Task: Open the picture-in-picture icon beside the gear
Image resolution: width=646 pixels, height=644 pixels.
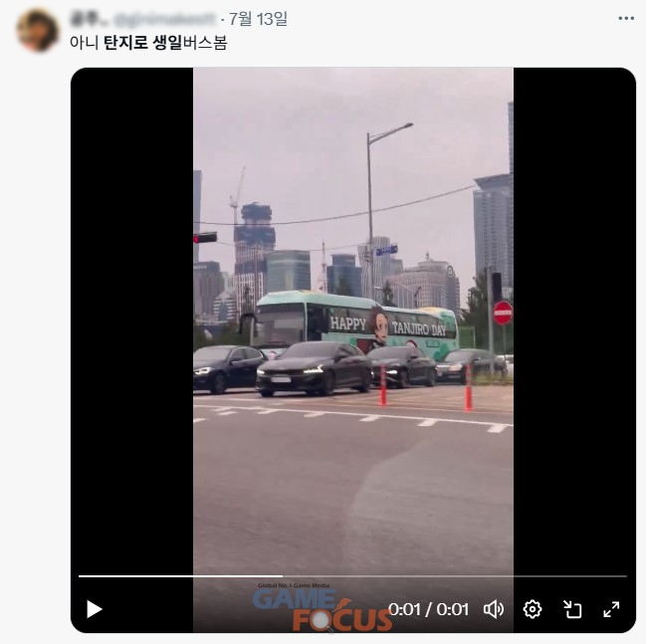Action: pyautogui.click(x=572, y=609)
